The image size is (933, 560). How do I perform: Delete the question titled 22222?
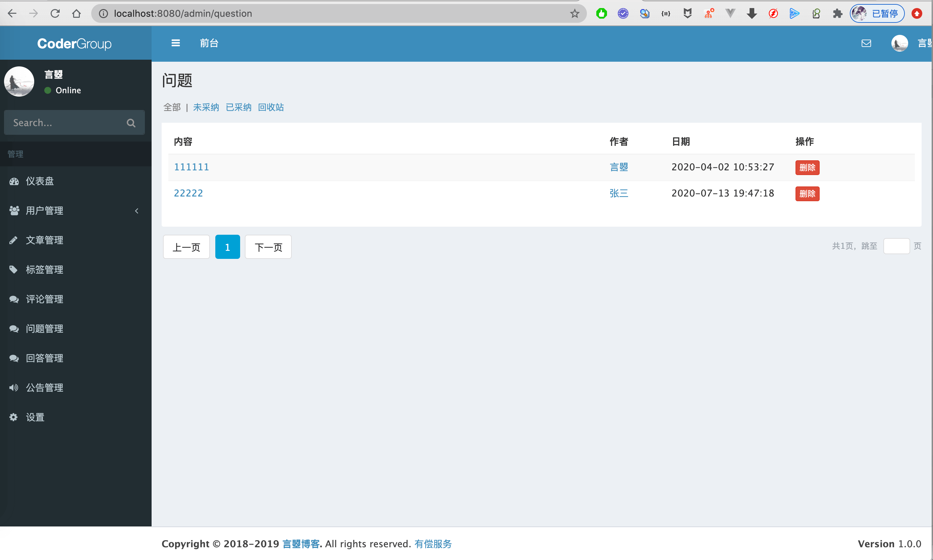(807, 193)
